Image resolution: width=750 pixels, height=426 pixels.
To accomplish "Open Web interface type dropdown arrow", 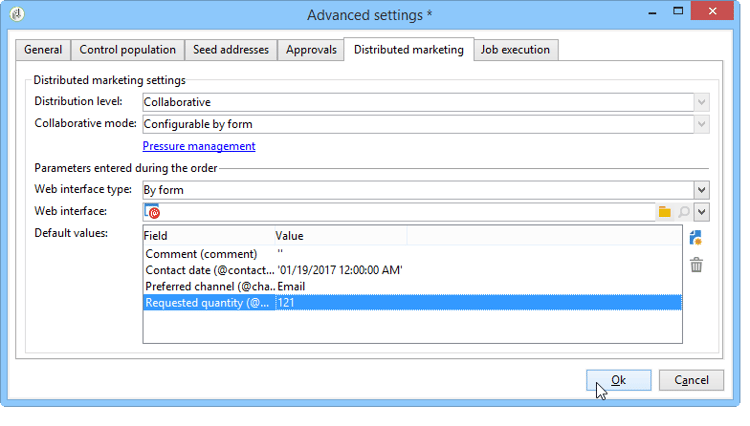I will 701,190.
